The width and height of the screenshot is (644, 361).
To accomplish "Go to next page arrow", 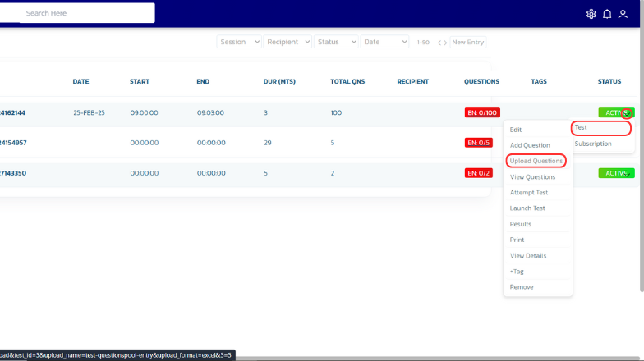I will [x=446, y=43].
